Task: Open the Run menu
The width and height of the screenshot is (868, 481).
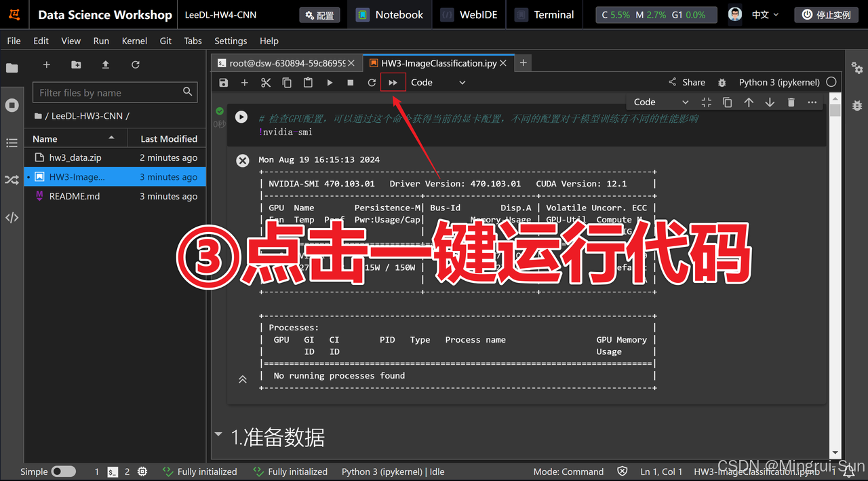Action: (101, 41)
